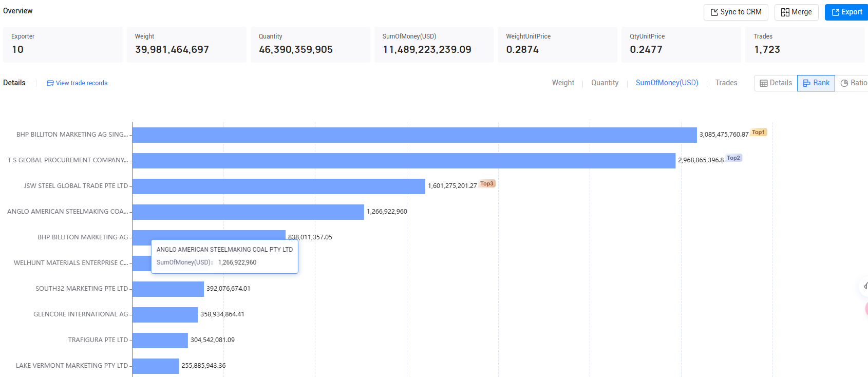868x377 pixels.
Task: Click the Top1 rank badge
Action: 759,133
